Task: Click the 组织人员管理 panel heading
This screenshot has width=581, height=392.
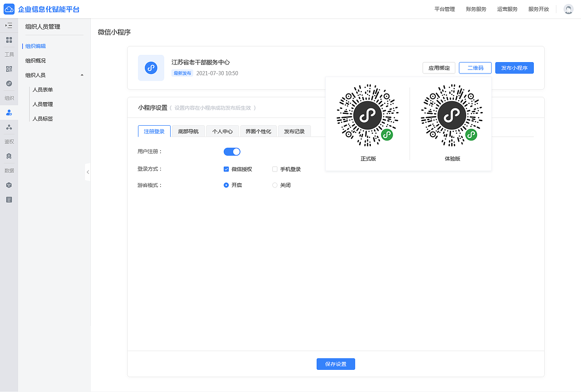Action: click(43, 27)
